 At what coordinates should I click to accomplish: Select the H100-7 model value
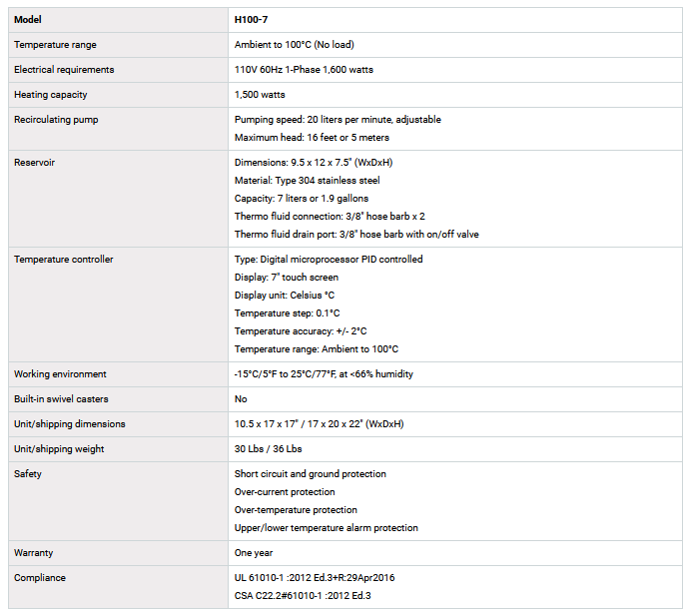click(252, 20)
